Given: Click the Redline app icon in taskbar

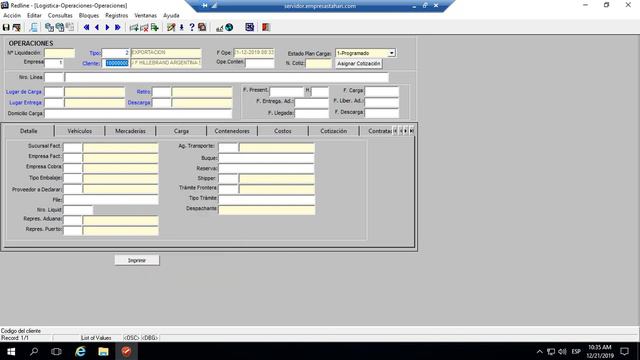Looking at the screenshot, I should pos(127,351).
